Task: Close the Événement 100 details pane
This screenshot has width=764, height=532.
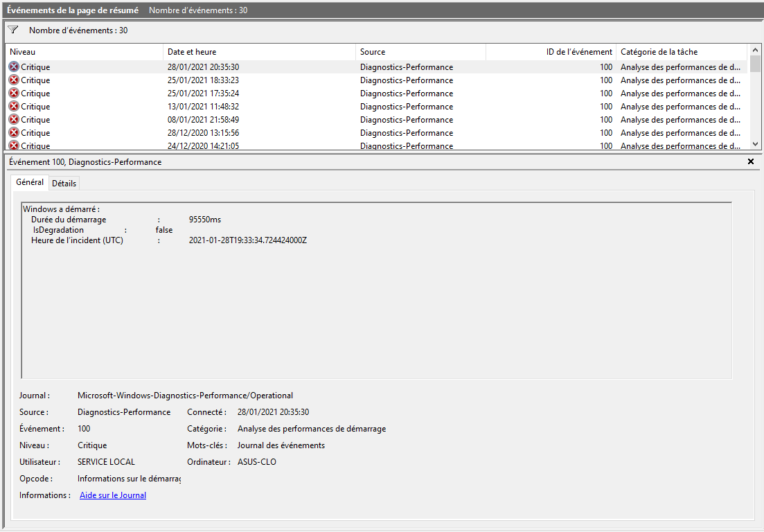Action: point(750,161)
